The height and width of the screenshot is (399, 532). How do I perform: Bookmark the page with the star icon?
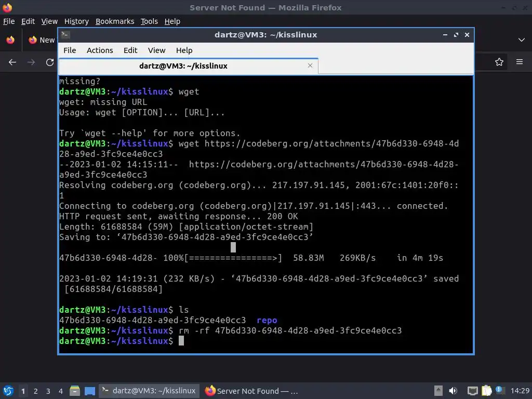click(x=499, y=62)
